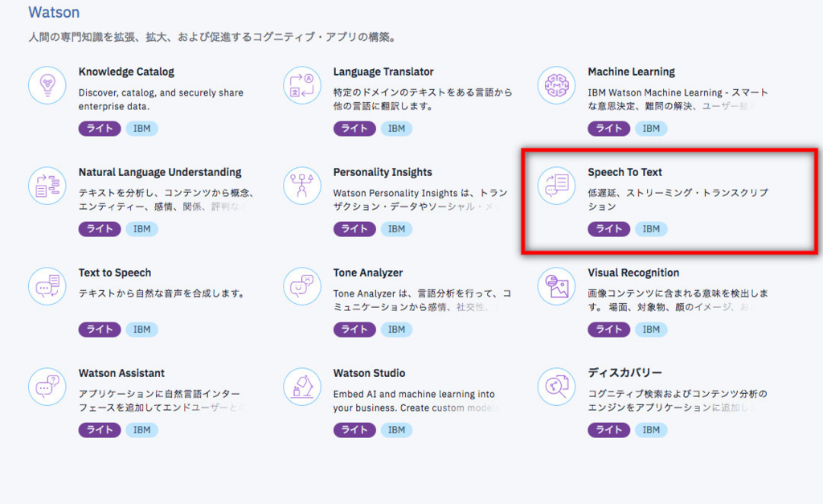Click IBM tag under Visual Recognition
This screenshot has width=823, height=504.
tap(651, 330)
